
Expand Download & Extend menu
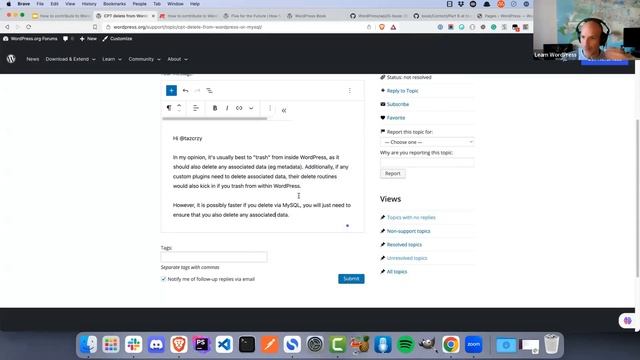tap(70, 59)
